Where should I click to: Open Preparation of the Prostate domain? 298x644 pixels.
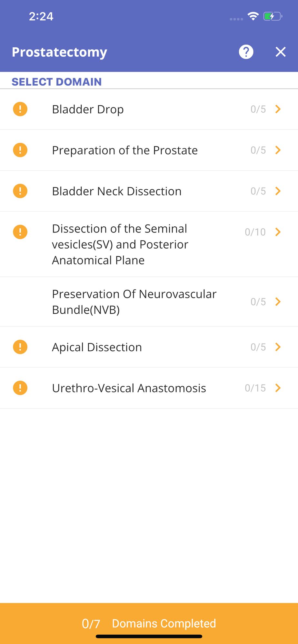(x=125, y=150)
